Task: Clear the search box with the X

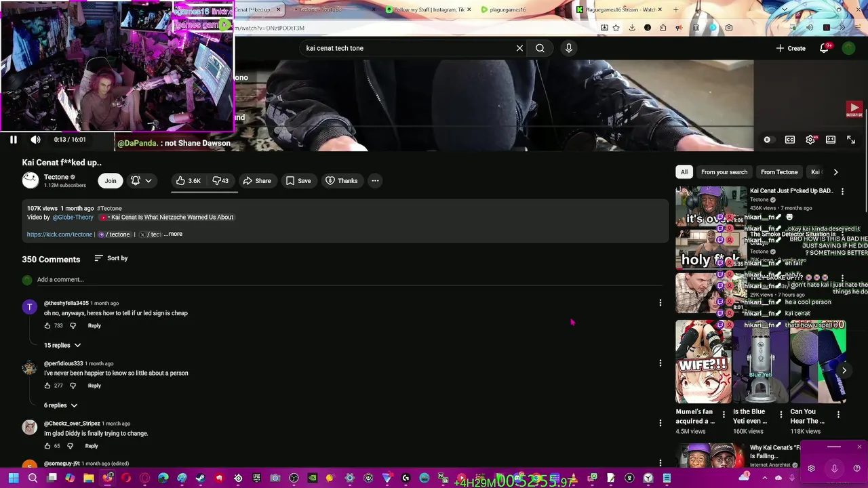Action: (x=519, y=48)
